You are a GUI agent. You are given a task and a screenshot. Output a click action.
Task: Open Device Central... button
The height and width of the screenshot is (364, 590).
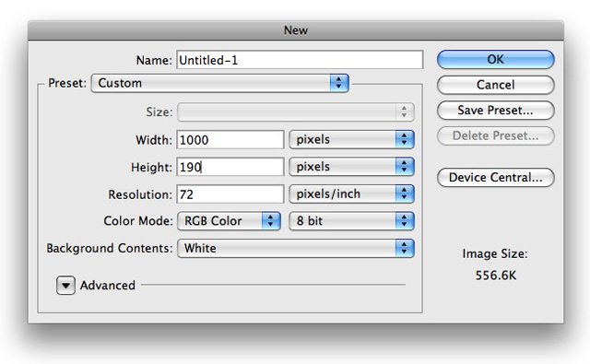click(x=496, y=177)
